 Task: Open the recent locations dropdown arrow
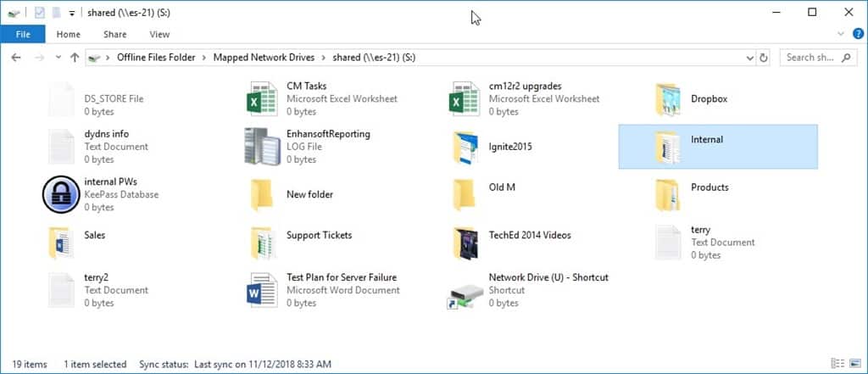[58, 58]
